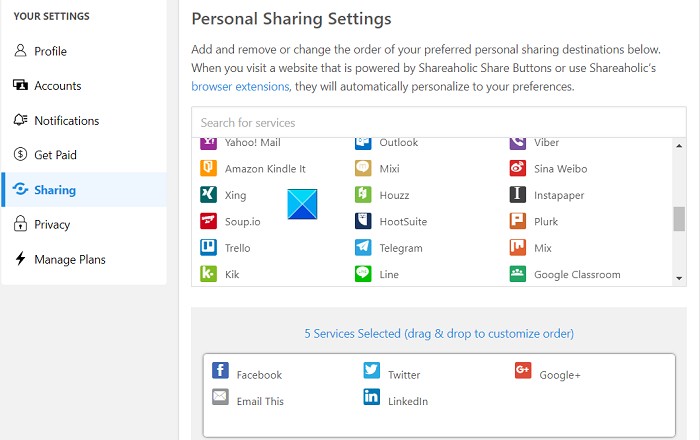The height and width of the screenshot is (440, 700).
Task: Click the Search for services field
Action: pyautogui.click(x=438, y=123)
